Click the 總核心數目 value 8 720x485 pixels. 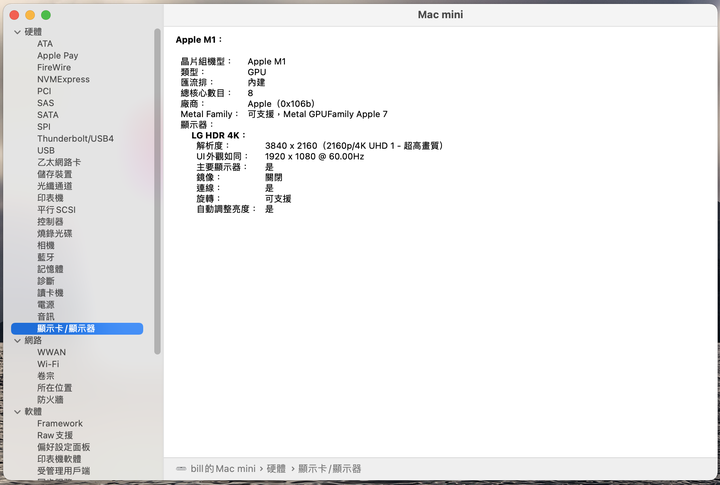pos(250,93)
